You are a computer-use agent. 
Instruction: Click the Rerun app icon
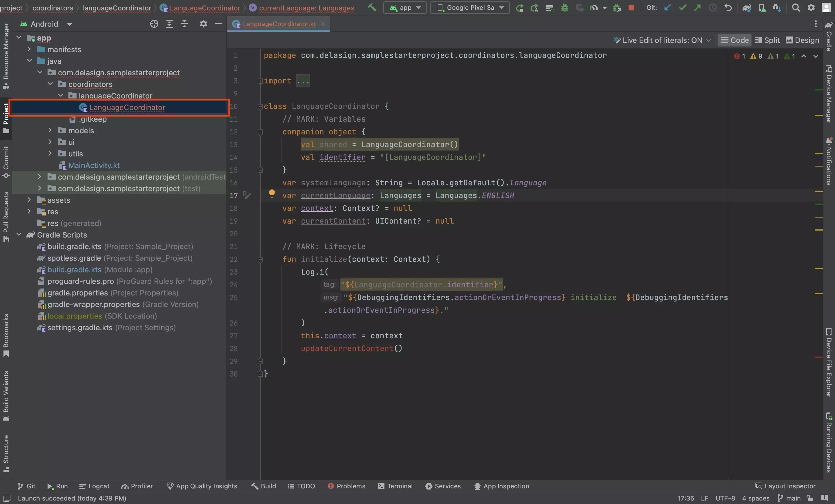[x=520, y=8]
